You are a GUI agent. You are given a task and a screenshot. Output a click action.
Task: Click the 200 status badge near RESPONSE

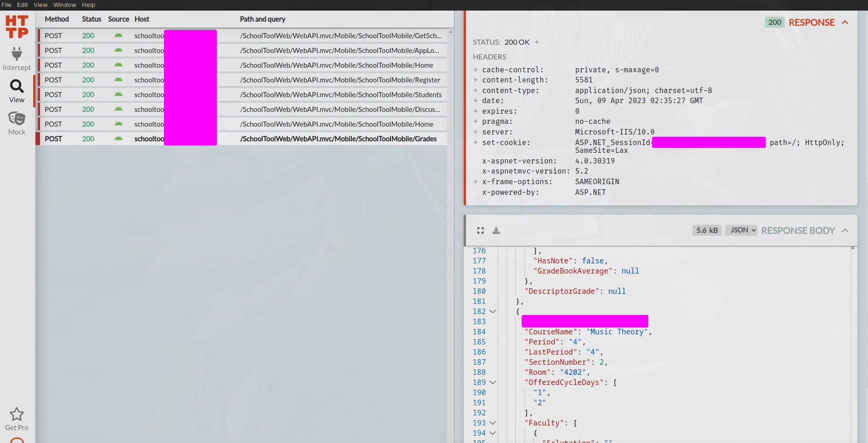click(x=774, y=22)
